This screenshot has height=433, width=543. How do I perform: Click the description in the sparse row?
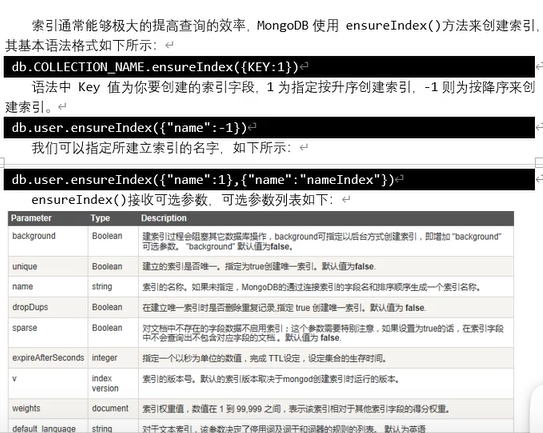(323, 333)
